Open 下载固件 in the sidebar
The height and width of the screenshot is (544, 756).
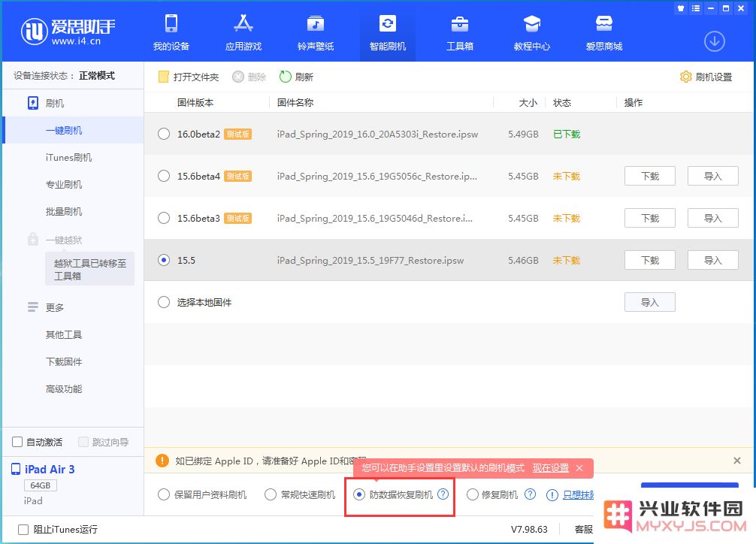64,361
